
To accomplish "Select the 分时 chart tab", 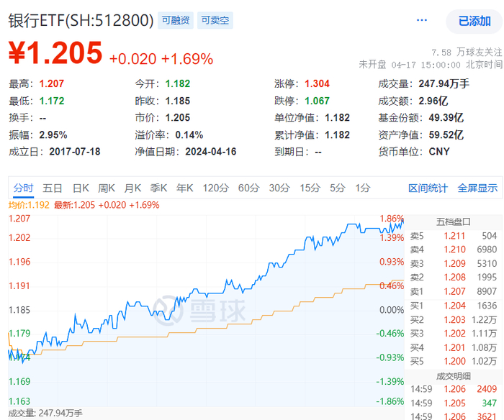I will [24, 188].
